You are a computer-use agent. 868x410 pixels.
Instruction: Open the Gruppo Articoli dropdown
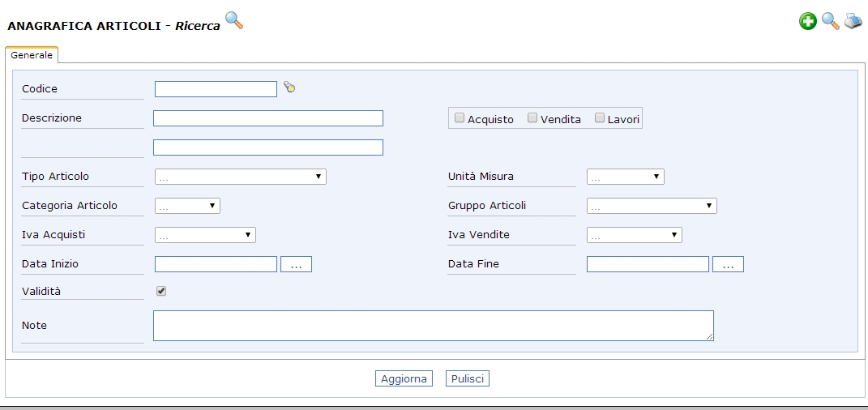pyautogui.click(x=652, y=206)
